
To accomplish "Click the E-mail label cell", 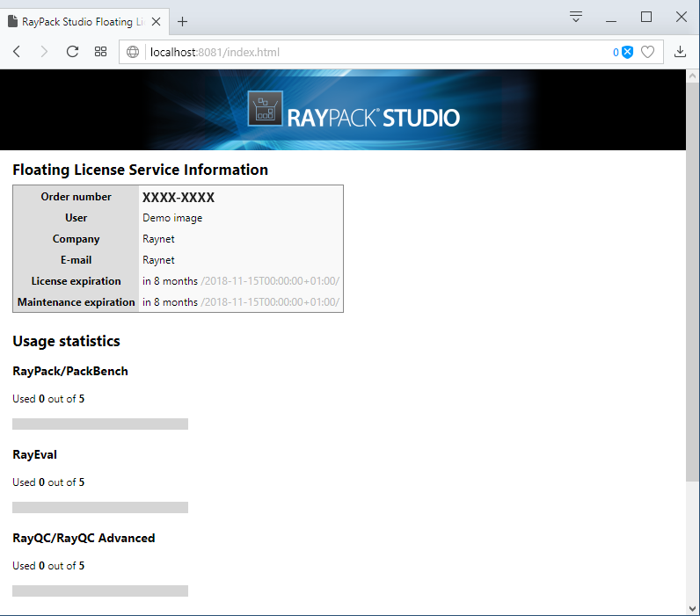I will [76, 260].
